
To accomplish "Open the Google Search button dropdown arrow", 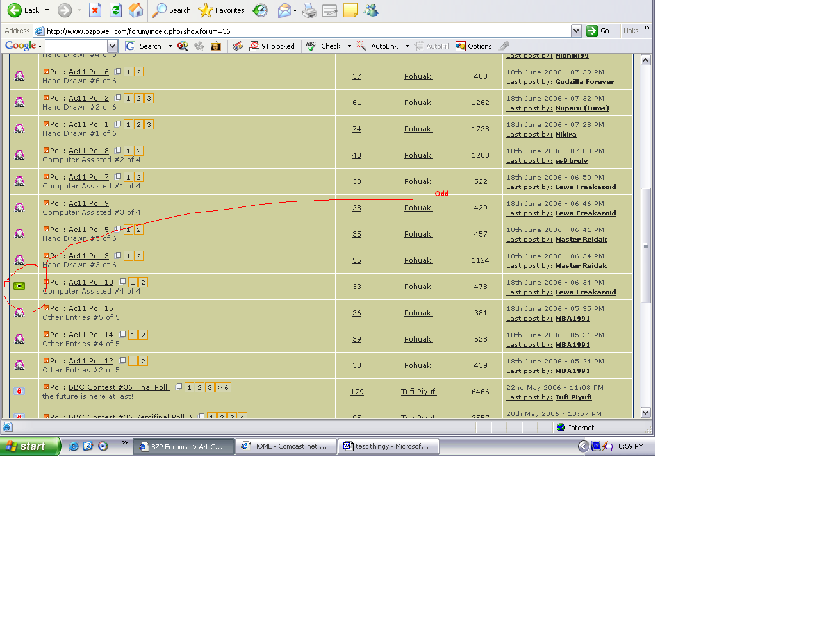I will tap(170, 46).
